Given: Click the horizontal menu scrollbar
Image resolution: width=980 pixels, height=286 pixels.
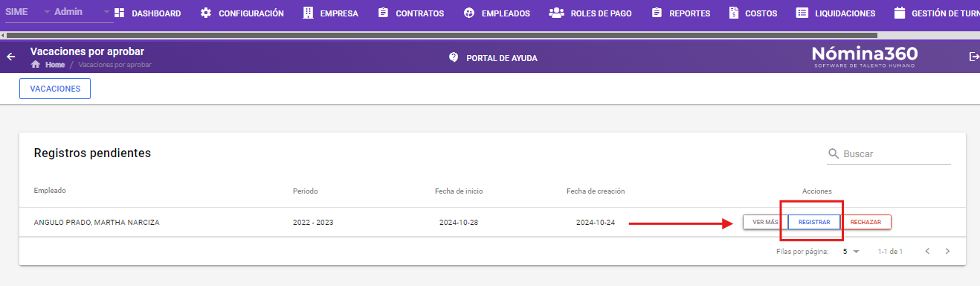Looking at the screenshot, I should click(x=442, y=35).
